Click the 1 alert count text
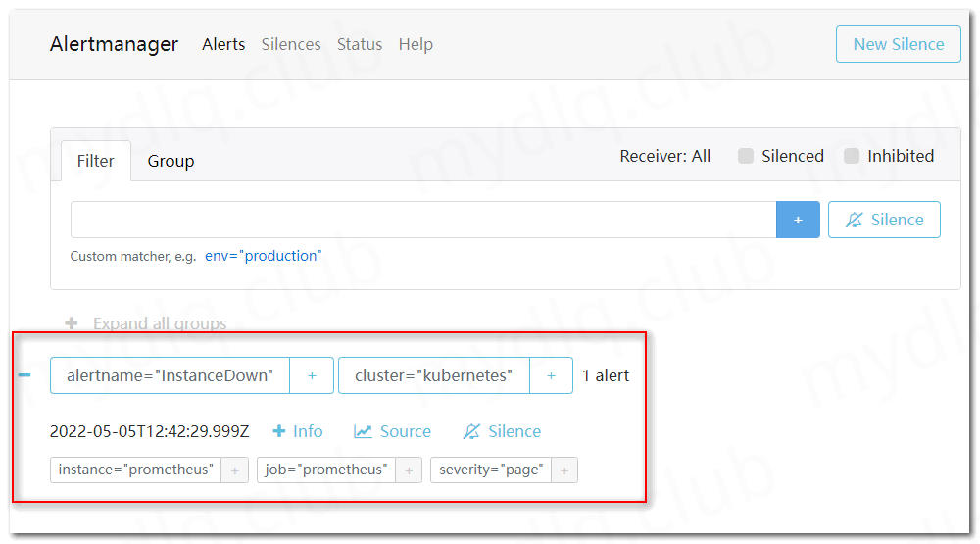Image resolution: width=980 pixels, height=544 pixels. point(606,375)
